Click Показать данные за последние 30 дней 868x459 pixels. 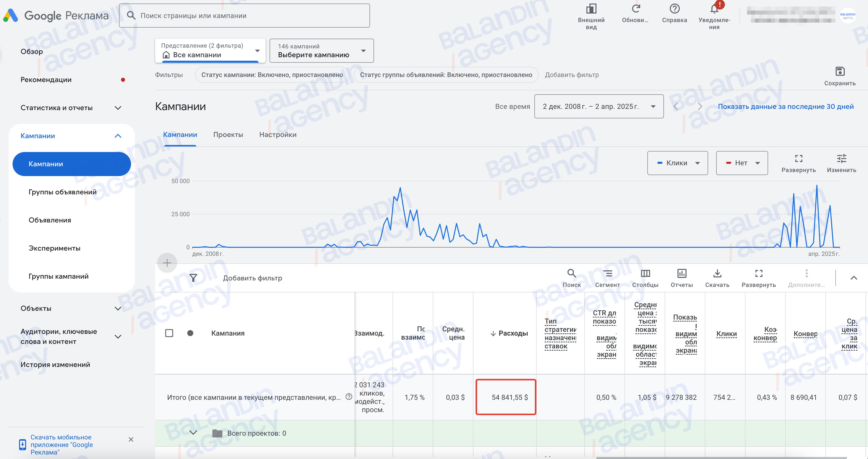coord(785,106)
